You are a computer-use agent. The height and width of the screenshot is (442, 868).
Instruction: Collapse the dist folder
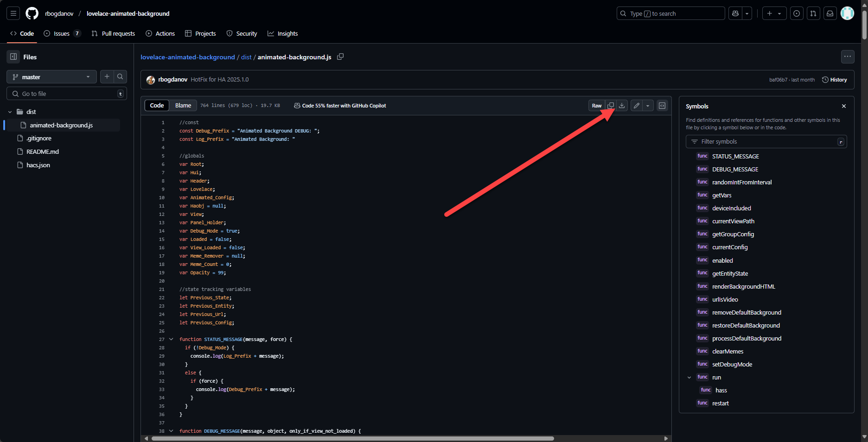[x=10, y=112]
